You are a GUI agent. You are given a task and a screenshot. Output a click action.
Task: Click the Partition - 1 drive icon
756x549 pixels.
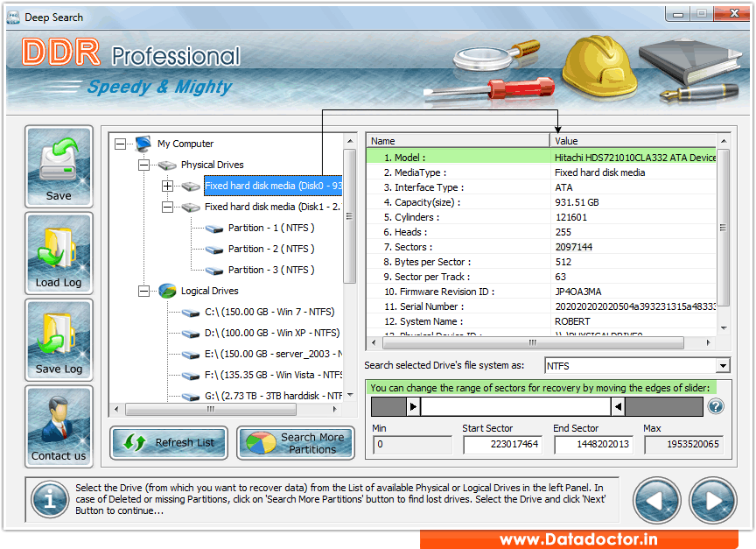pos(214,229)
